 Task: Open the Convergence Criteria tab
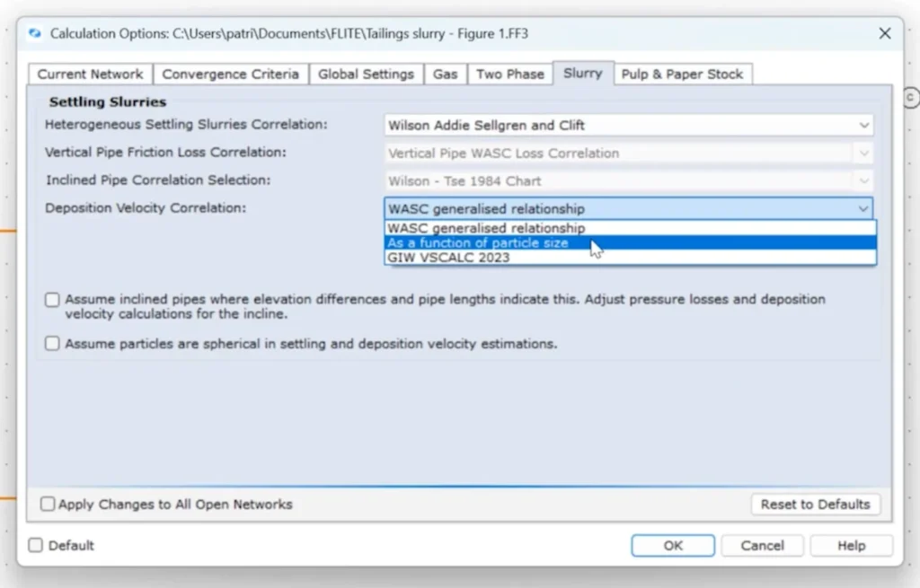point(230,75)
